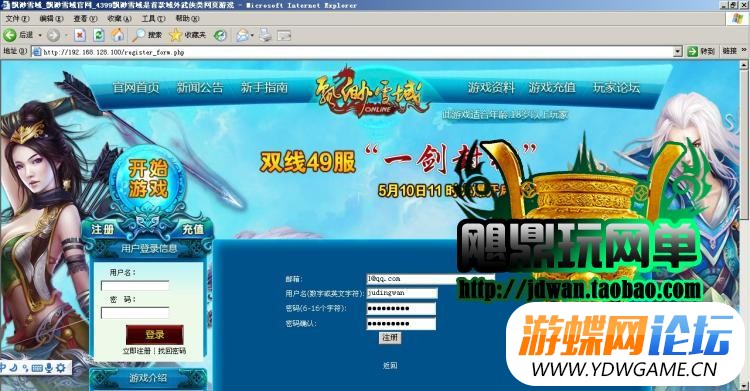
Task: Click the vertical scrollbar down arrow
Action: 744,386
